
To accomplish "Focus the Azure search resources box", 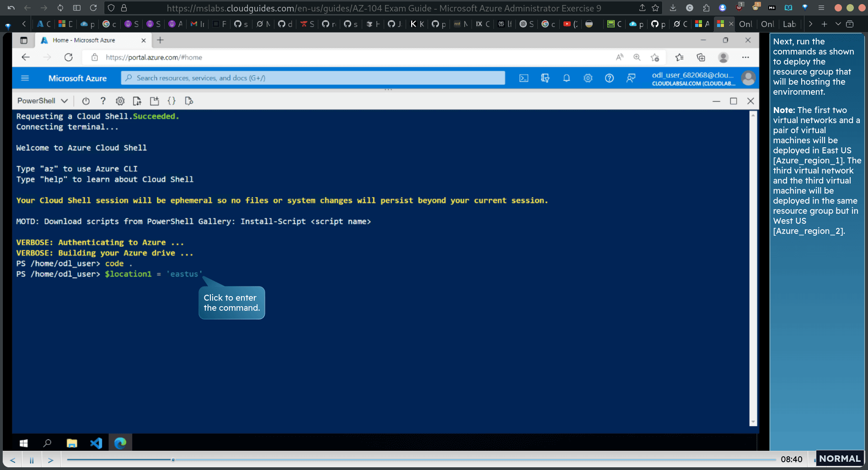I will coord(313,78).
